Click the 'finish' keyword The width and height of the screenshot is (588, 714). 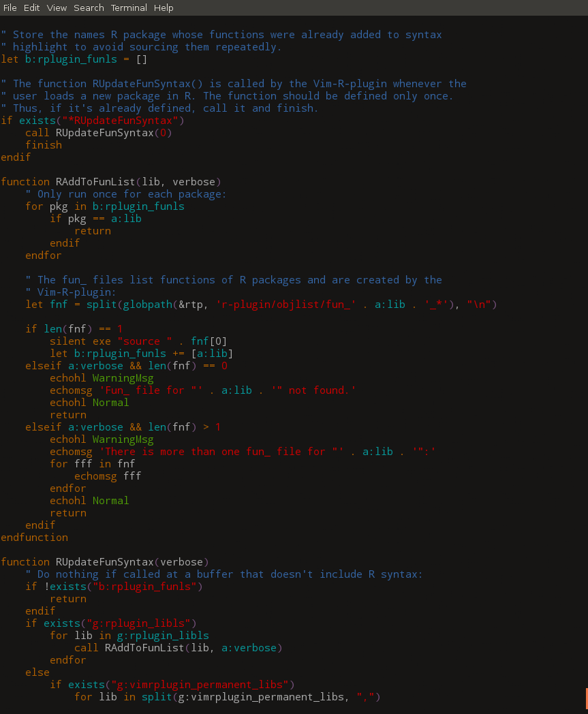(x=44, y=145)
